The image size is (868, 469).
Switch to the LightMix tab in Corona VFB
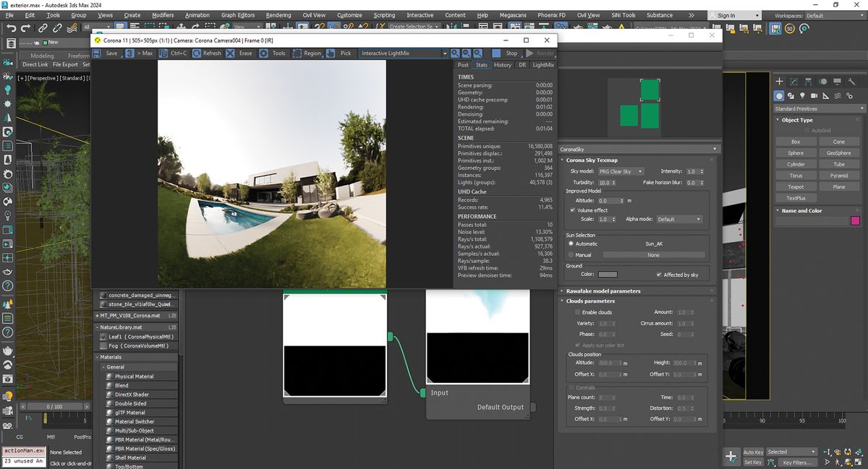(x=545, y=65)
